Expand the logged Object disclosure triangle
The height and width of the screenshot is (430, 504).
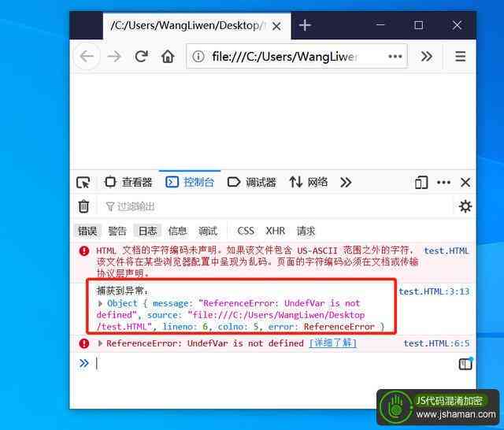100,303
